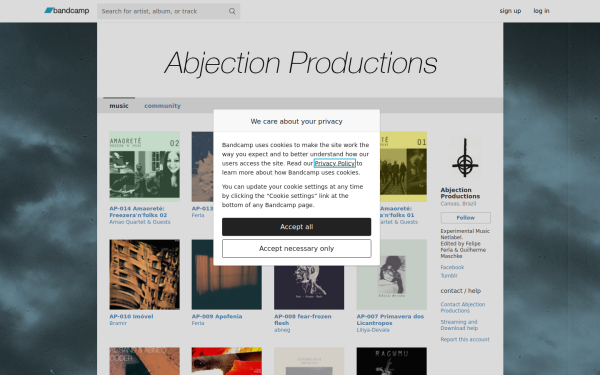Click the Abjection Productions label logo image
This screenshot has height=375, width=600.
pos(465,158)
